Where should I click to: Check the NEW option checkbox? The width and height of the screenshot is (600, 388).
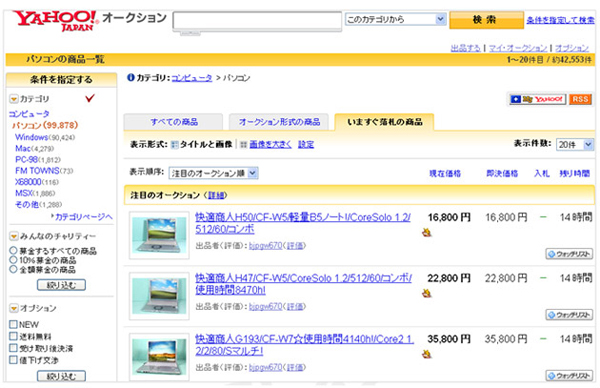pyautogui.click(x=13, y=324)
